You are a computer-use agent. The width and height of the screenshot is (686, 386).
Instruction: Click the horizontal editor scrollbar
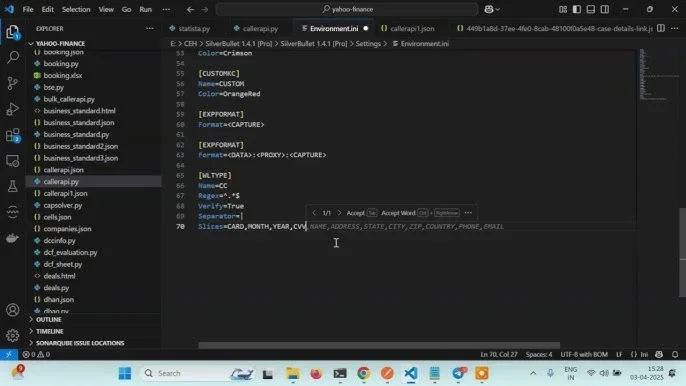[x=379, y=345]
